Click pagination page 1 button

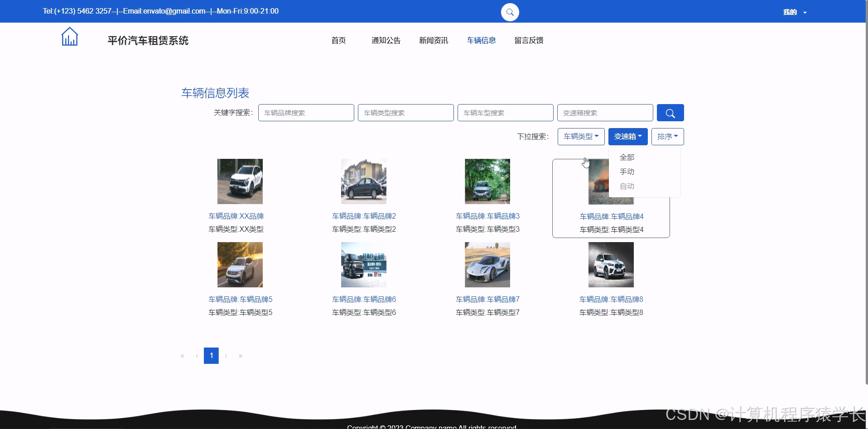pyautogui.click(x=211, y=356)
